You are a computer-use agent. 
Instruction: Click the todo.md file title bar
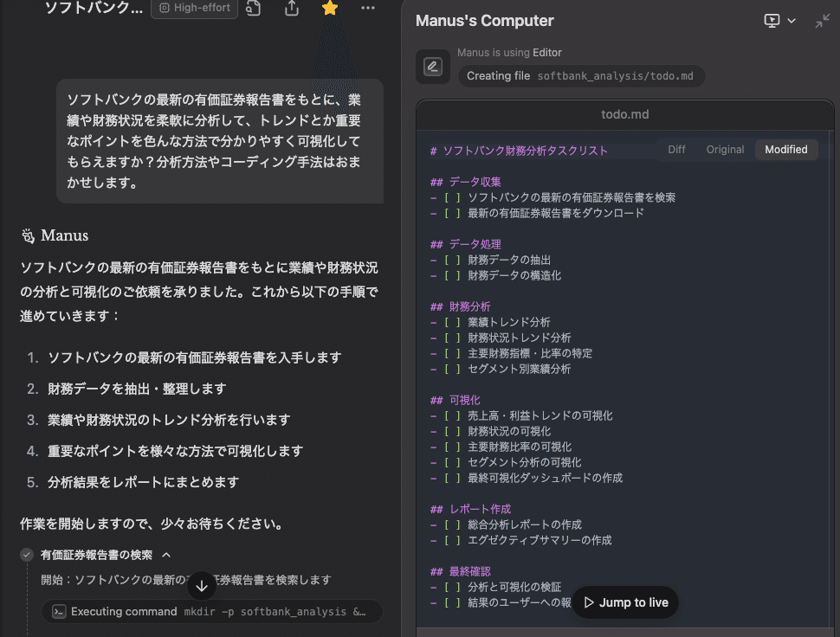point(624,114)
